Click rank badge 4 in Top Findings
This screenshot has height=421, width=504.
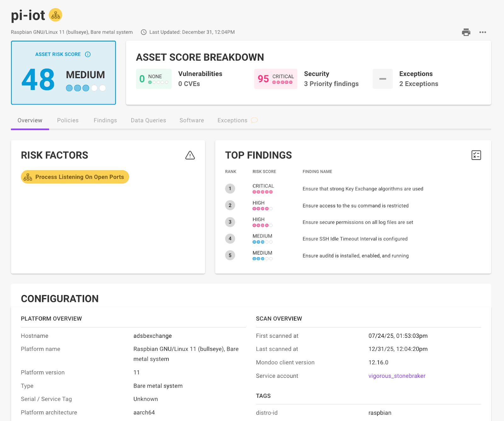[x=230, y=239]
